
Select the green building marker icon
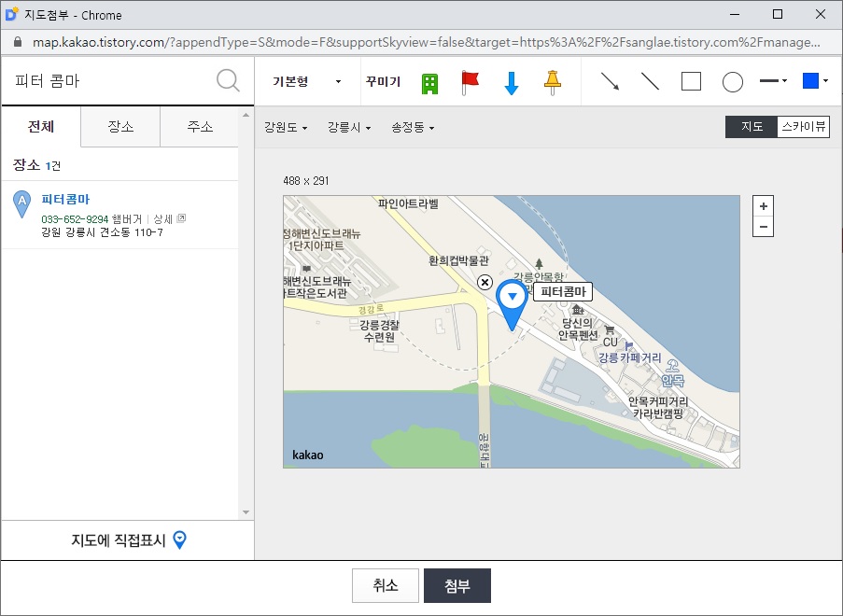[x=429, y=84]
